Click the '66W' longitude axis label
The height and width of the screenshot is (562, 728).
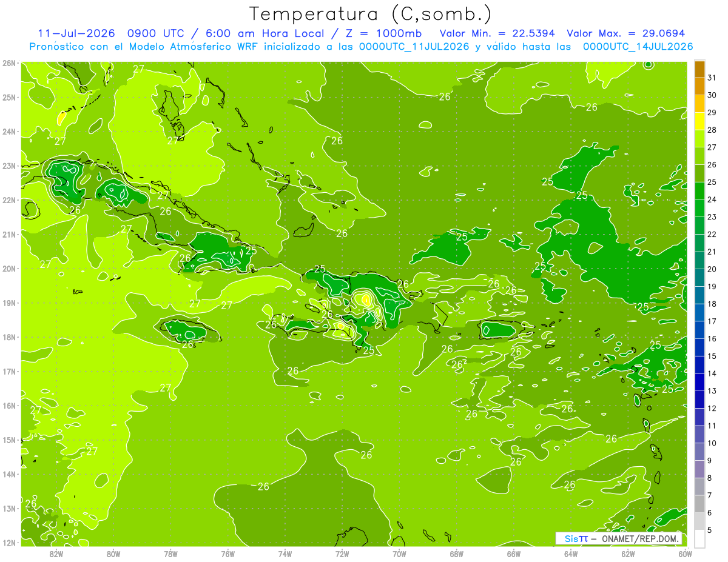point(514,554)
